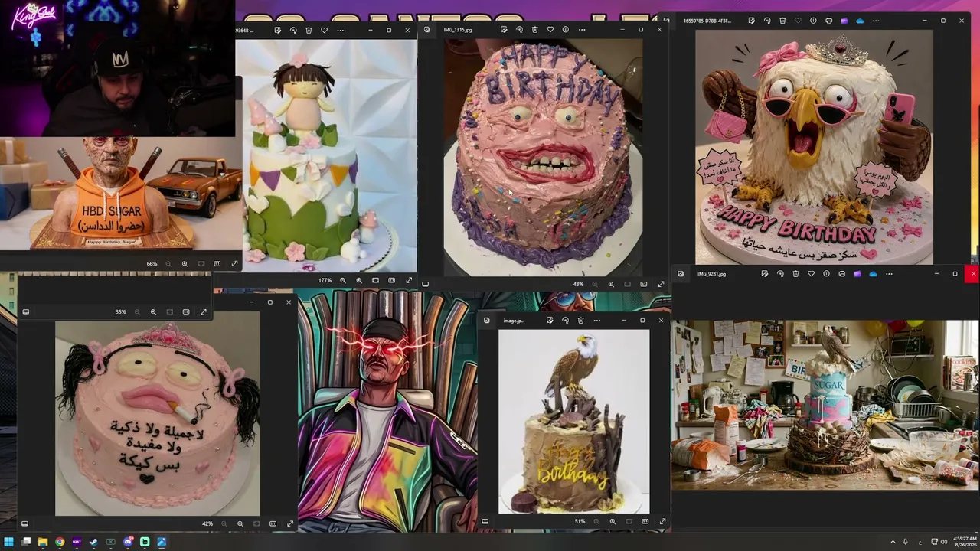Launch Steam from the taskbar
Image resolution: width=980 pixels, height=551 pixels.
click(93, 542)
